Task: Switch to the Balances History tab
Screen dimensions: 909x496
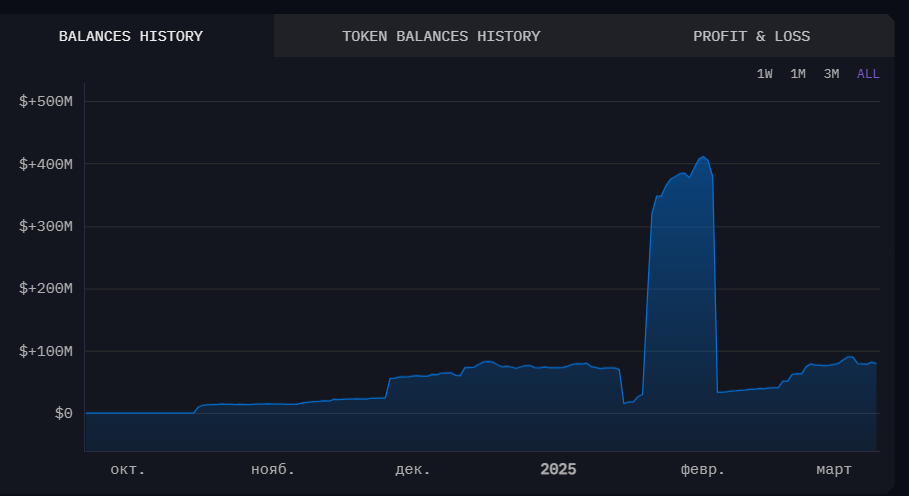Action: coord(131,37)
